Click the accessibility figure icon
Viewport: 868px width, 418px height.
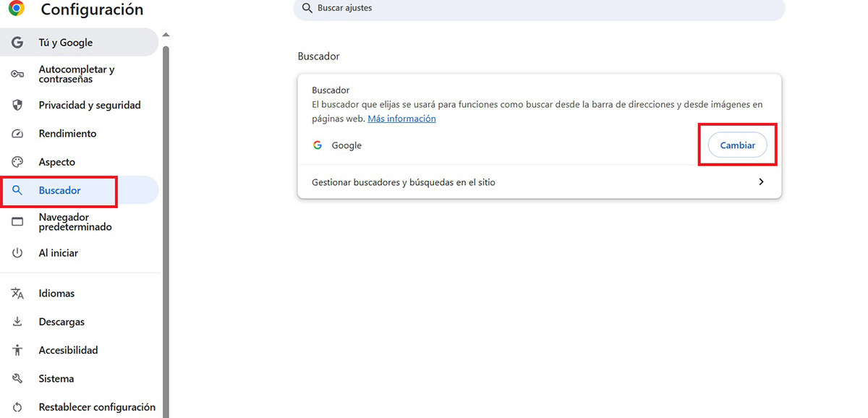(17, 350)
